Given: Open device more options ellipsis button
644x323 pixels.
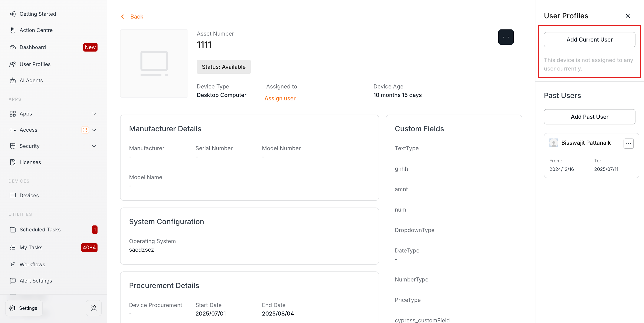Looking at the screenshot, I should [506, 37].
